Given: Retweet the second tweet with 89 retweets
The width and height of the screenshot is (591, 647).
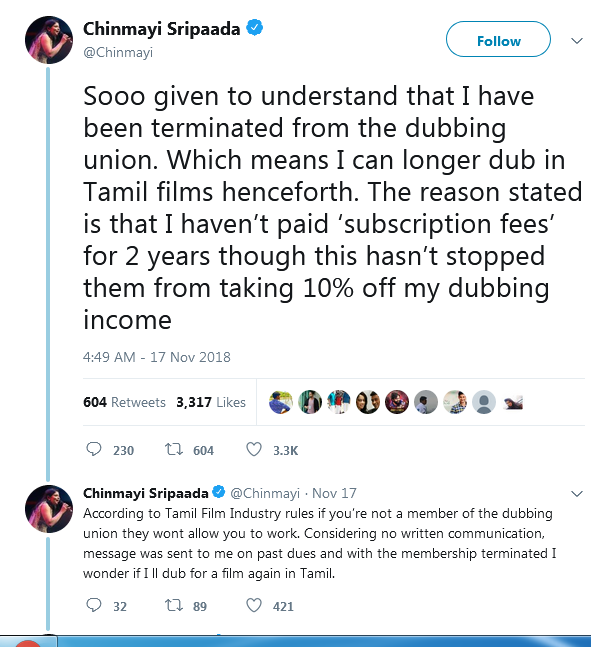Looking at the screenshot, I should coord(174,605).
